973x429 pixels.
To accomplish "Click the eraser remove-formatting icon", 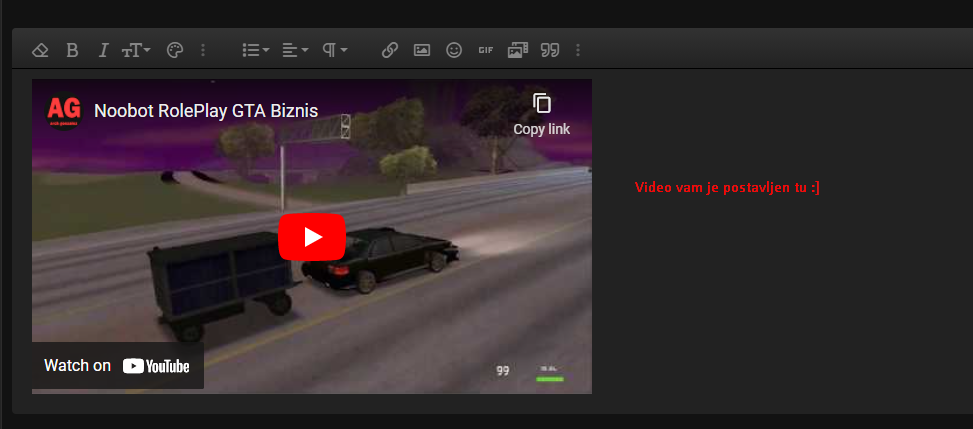I will click(40, 50).
